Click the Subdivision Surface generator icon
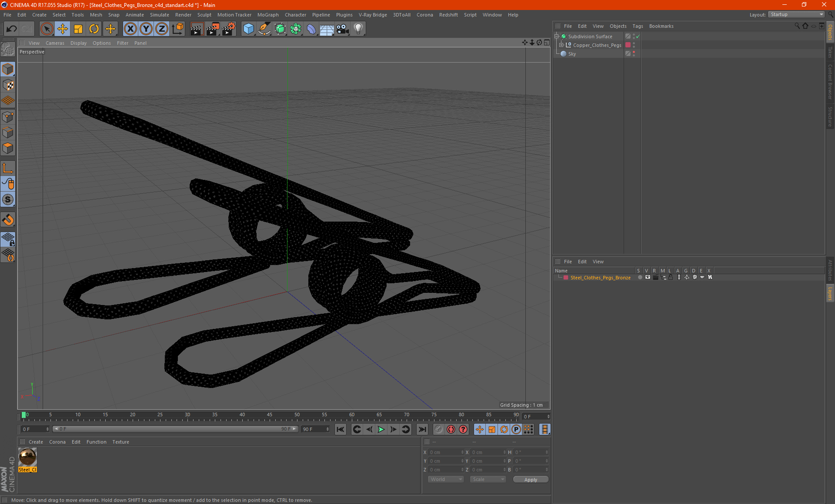The width and height of the screenshot is (835, 504). 280,29
